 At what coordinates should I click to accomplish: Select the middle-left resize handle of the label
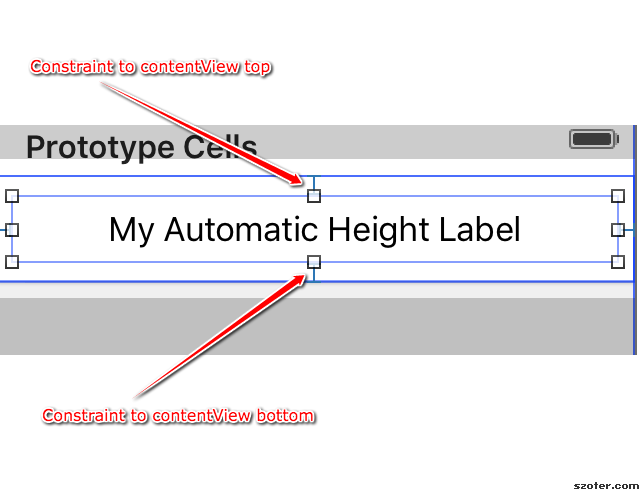click(x=12, y=230)
